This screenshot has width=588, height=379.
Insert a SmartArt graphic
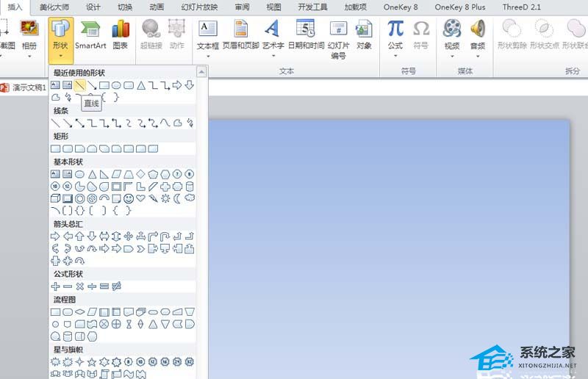point(90,35)
